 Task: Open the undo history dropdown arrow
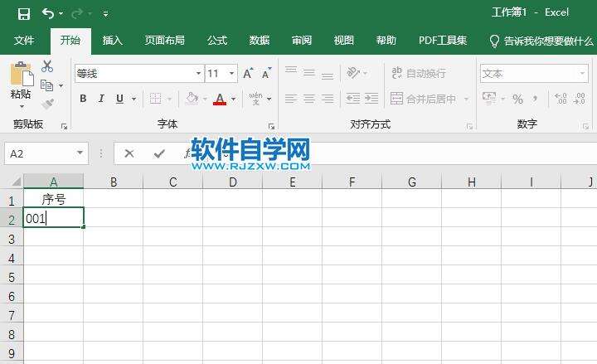pyautogui.click(x=61, y=14)
